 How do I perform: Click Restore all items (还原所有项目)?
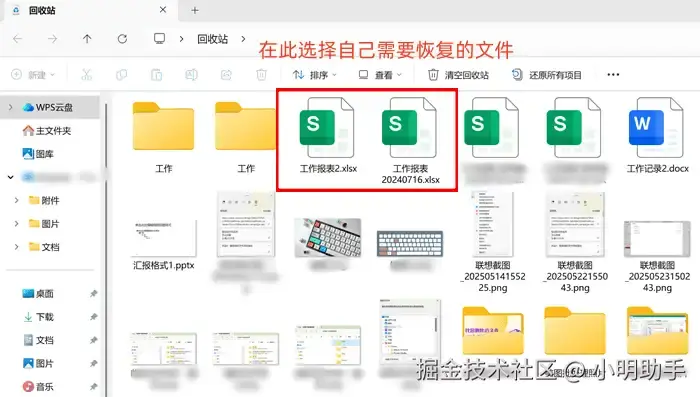(546, 75)
